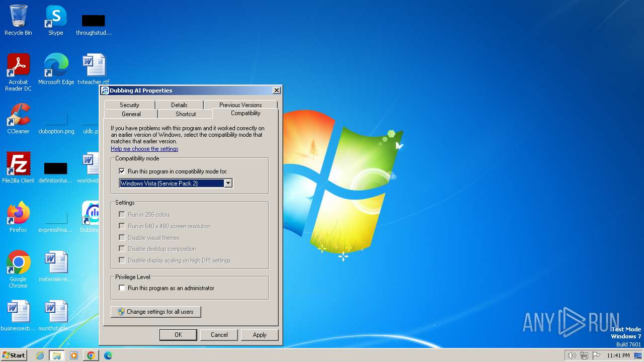
Task: Enable Run this program as an administrator
Action: coord(122,288)
